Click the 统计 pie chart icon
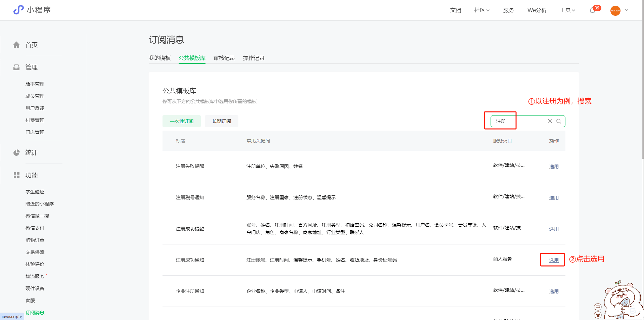This screenshot has width=644, height=320. tap(16, 153)
